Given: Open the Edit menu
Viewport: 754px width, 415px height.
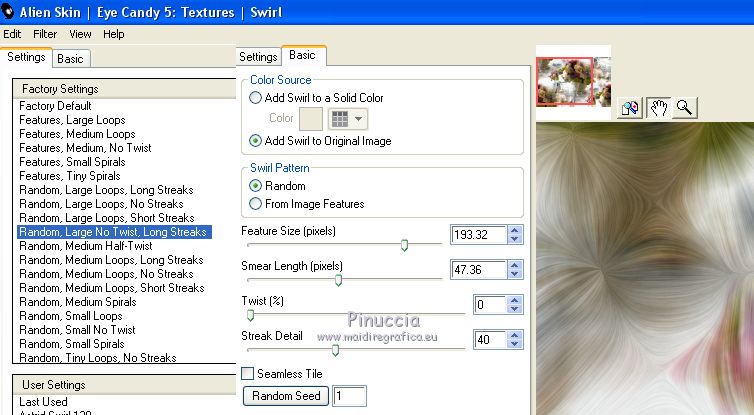Looking at the screenshot, I should (12, 34).
